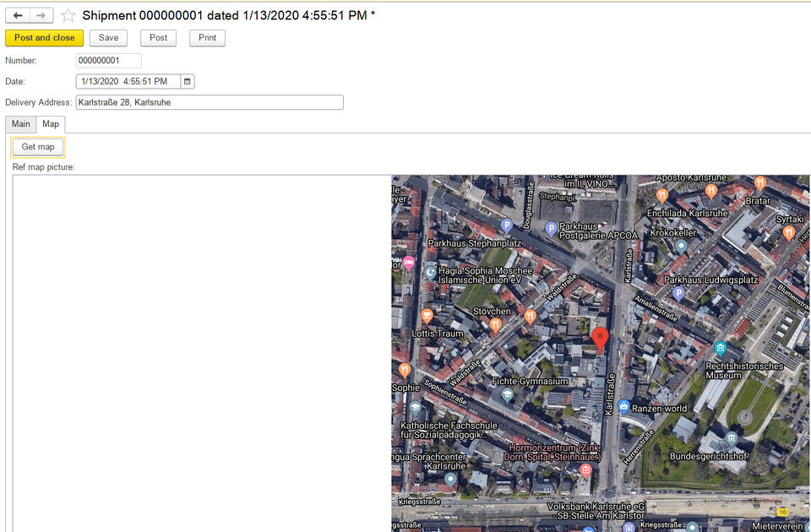
Task: Click the Rechtshistorisches Museum marker
Action: (x=721, y=348)
